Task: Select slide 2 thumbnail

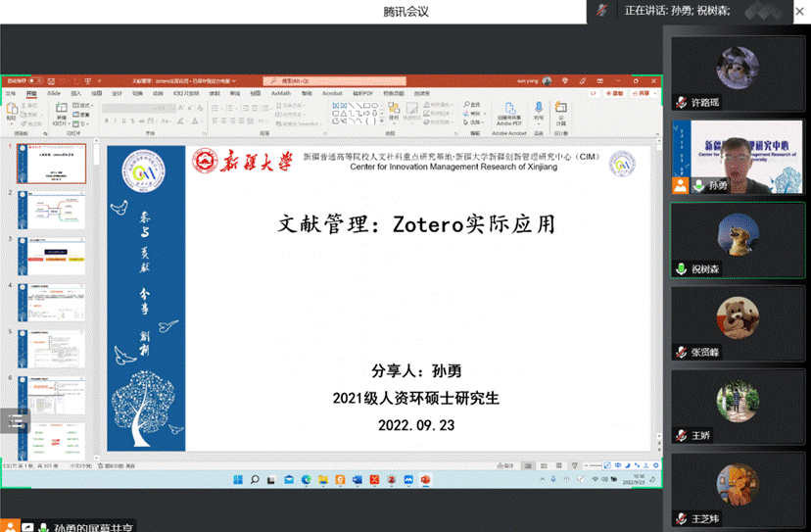Action: [x=51, y=210]
